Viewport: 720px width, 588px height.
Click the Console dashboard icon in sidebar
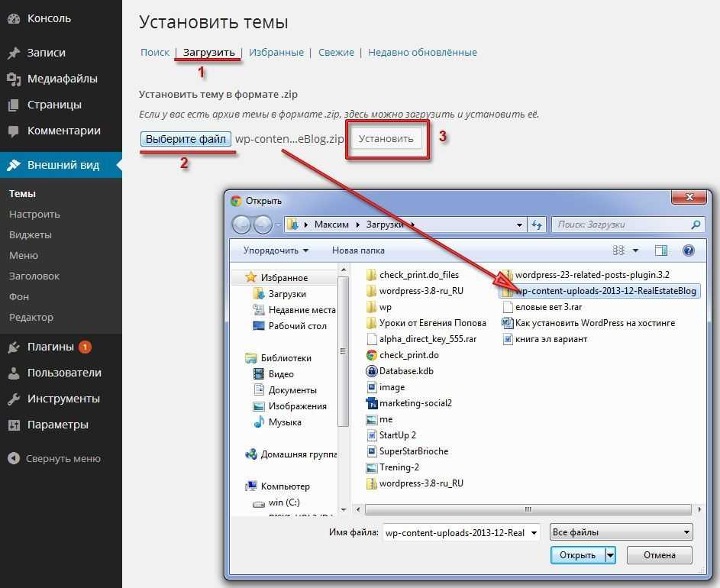13,18
